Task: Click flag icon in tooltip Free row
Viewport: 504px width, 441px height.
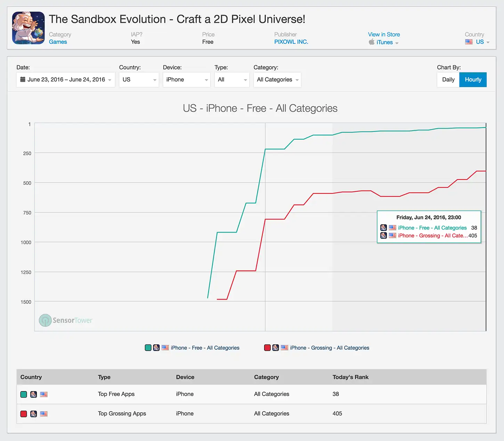Action: (392, 228)
